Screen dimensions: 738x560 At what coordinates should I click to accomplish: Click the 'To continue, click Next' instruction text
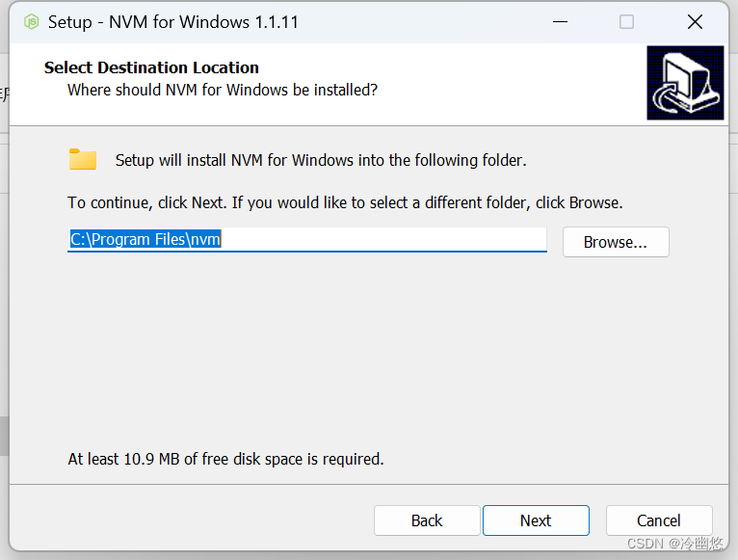coord(346,203)
